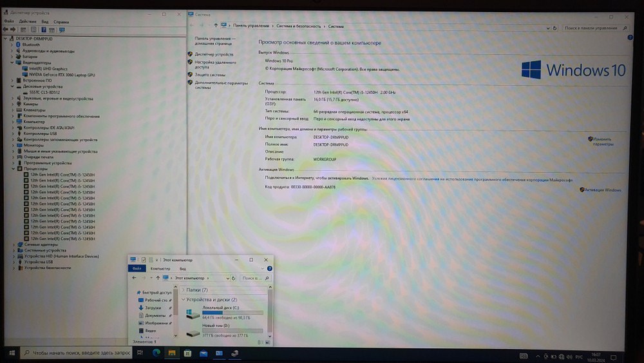Viewport: 644px width, 363px height.
Task: Click the Control Panel search field
Action: click(x=596, y=28)
